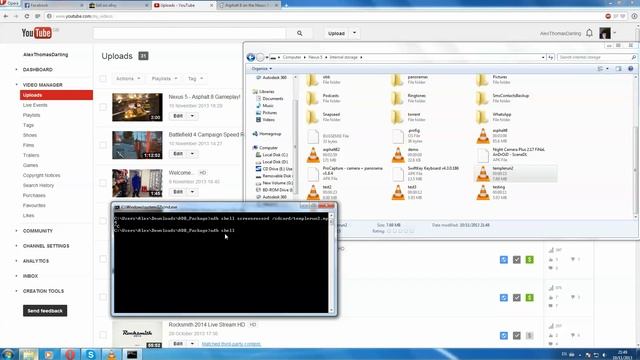Open the Battlefield 4 video thumbnail
The height and width of the screenshot is (360, 640).
(137, 145)
